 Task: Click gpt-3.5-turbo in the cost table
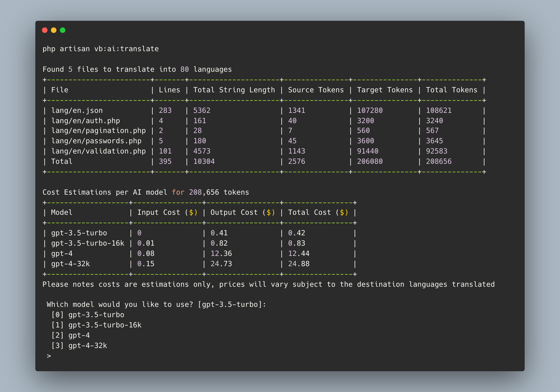tap(79, 233)
